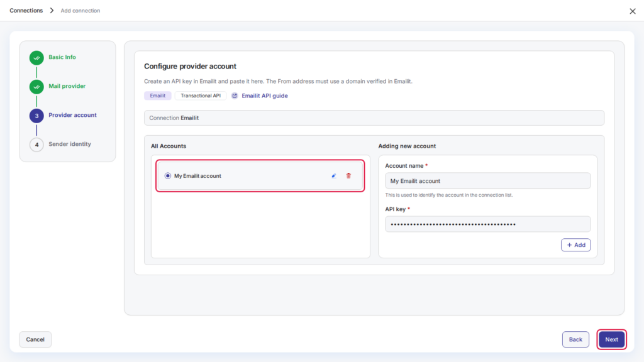
Task: Click the step 3 Provider account circle
Action: coord(36,116)
